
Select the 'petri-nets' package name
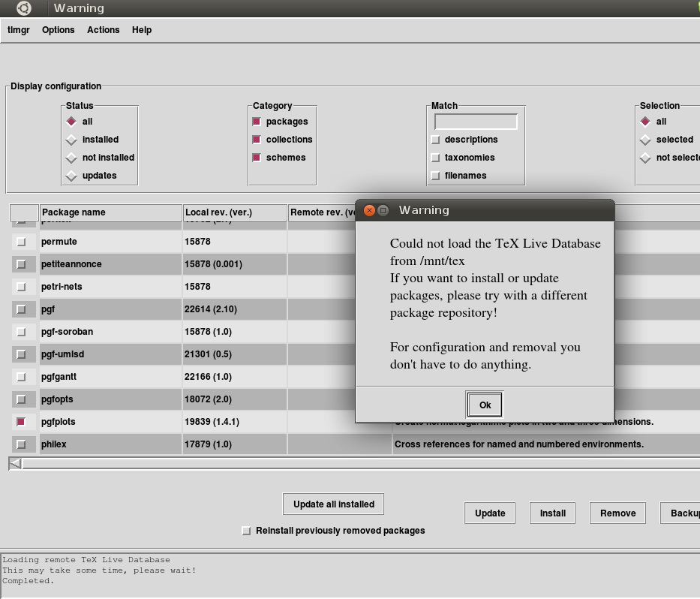click(62, 287)
